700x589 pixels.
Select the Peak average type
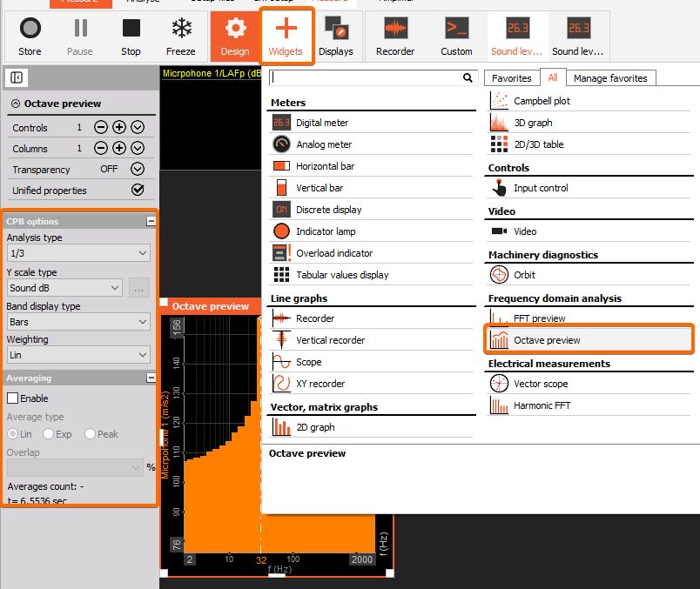pos(90,434)
